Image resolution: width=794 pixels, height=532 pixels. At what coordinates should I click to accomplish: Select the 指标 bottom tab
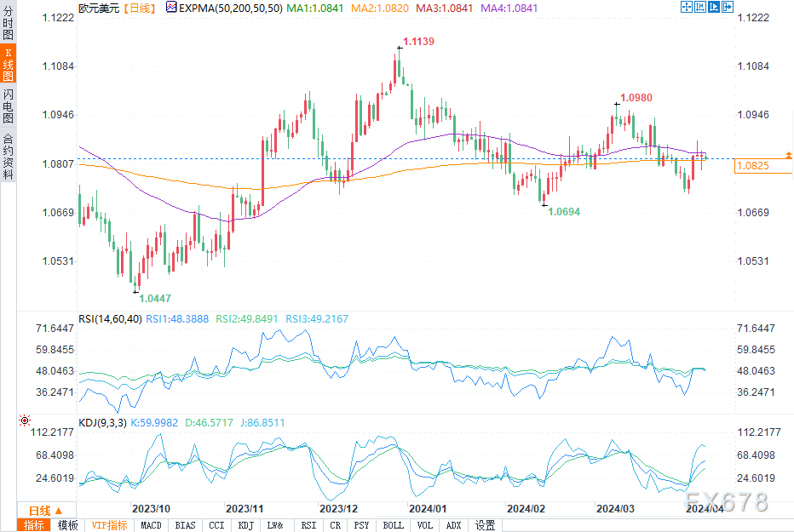pos(34,525)
